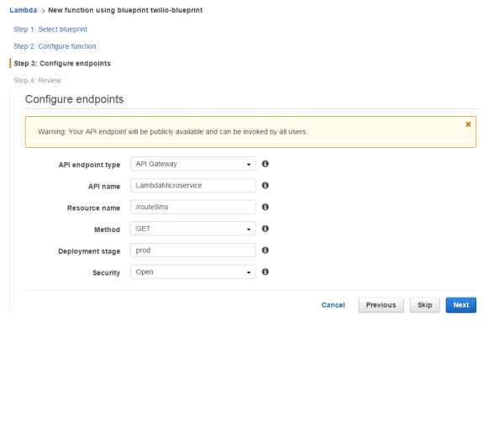
Task: Open the API endpoint type dropdown
Action: tap(193, 164)
